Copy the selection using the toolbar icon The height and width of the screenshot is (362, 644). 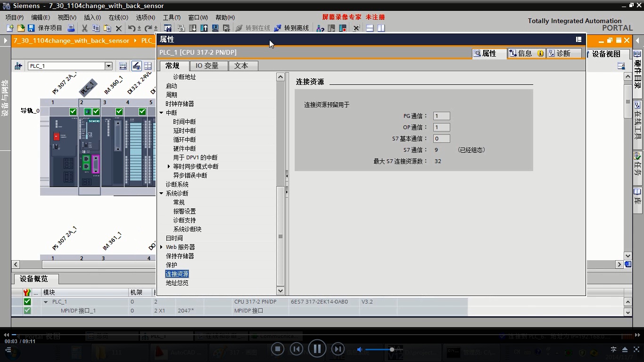click(96, 28)
